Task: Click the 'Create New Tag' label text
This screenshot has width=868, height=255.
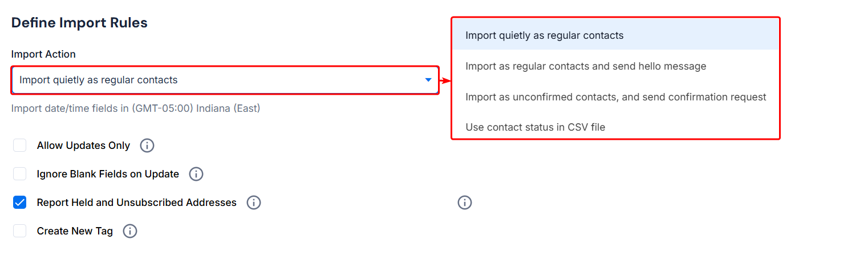Action: point(75,231)
